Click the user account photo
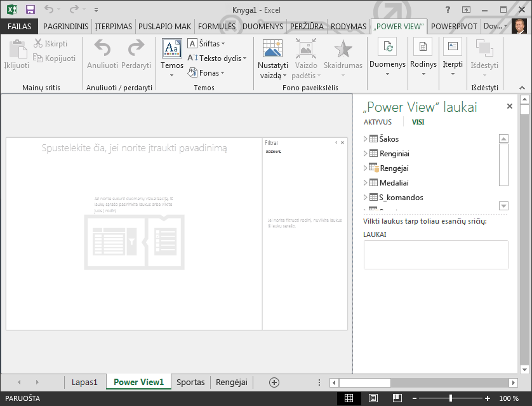532x406 pixels. [519, 26]
